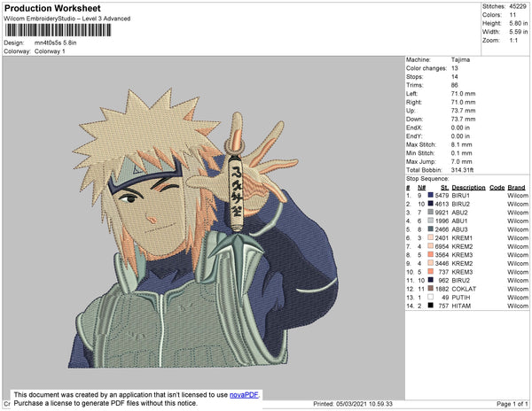Click the Height value 5.80 in

[519, 23]
